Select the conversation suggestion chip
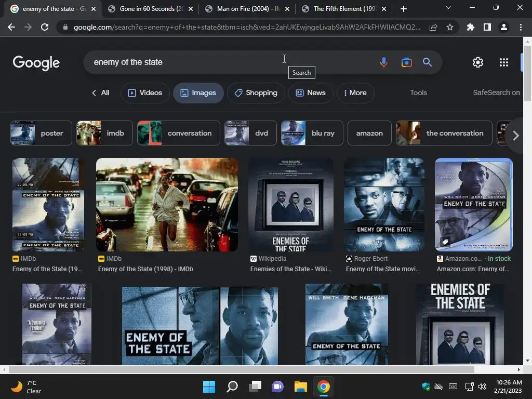 click(179, 133)
